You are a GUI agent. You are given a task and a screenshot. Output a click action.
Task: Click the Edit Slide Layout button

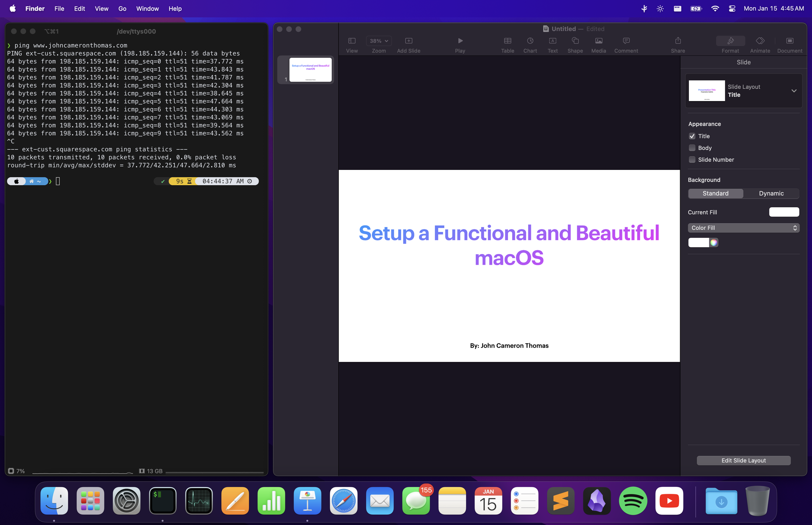[x=743, y=460]
